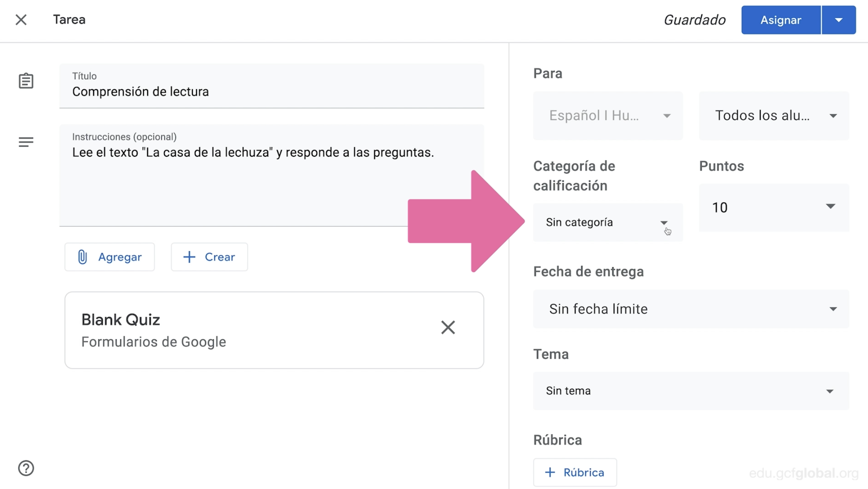Click the Título field with Comprensión de lectura
This screenshot has height=489, width=868.
tap(272, 86)
